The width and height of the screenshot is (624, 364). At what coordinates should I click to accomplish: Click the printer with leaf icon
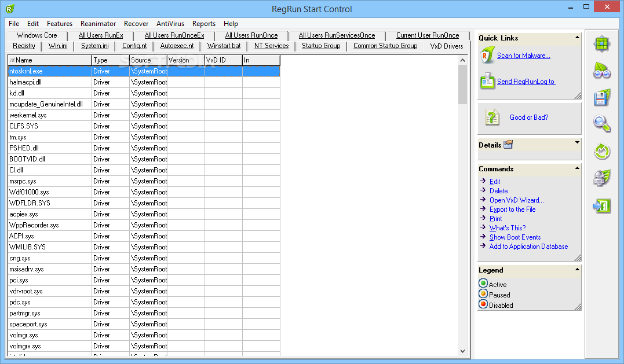[x=602, y=178]
